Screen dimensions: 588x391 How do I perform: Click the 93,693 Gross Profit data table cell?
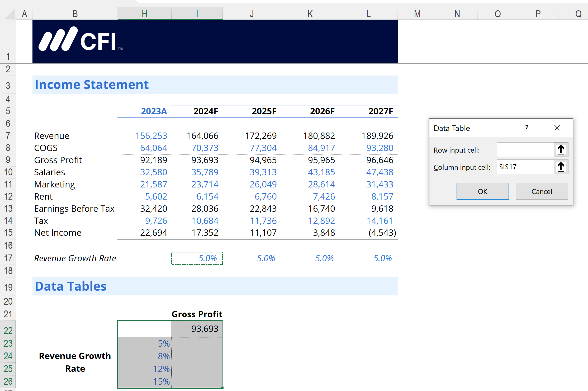pyautogui.click(x=197, y=329)
